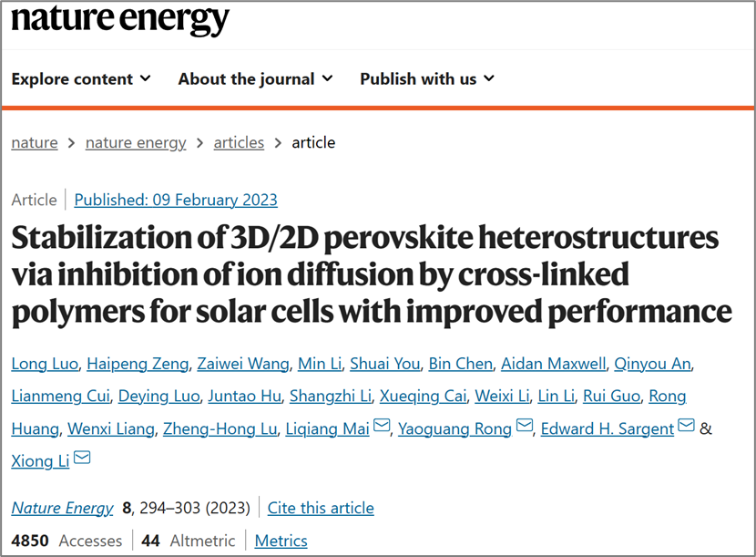Image resolution: width=756 pixels, height=557 pixels.
Task: Click Cite this article link
Action: [x=322, y=508]
